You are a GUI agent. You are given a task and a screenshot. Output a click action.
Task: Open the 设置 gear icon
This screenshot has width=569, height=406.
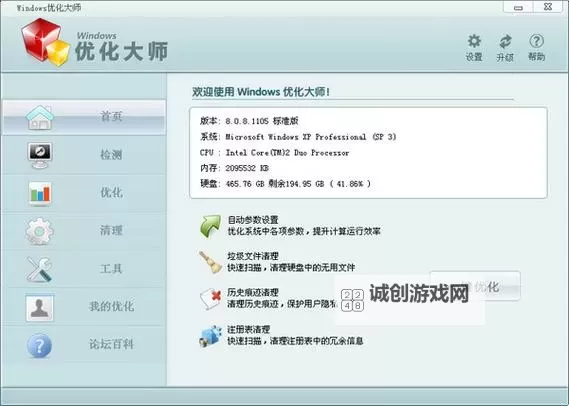[474, 41]
